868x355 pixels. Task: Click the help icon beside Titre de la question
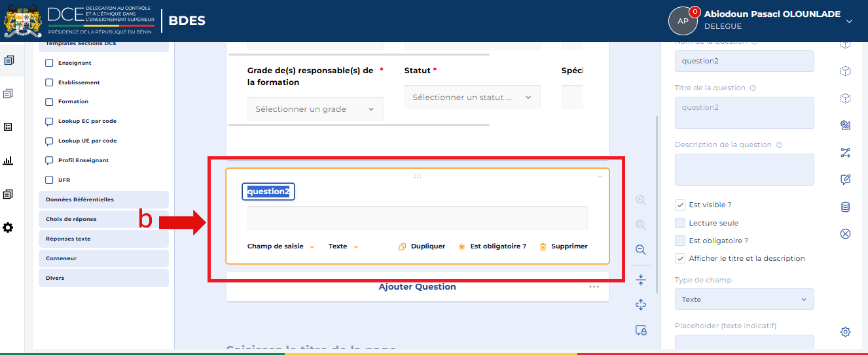pyautogui.click(x=753, y=88)
